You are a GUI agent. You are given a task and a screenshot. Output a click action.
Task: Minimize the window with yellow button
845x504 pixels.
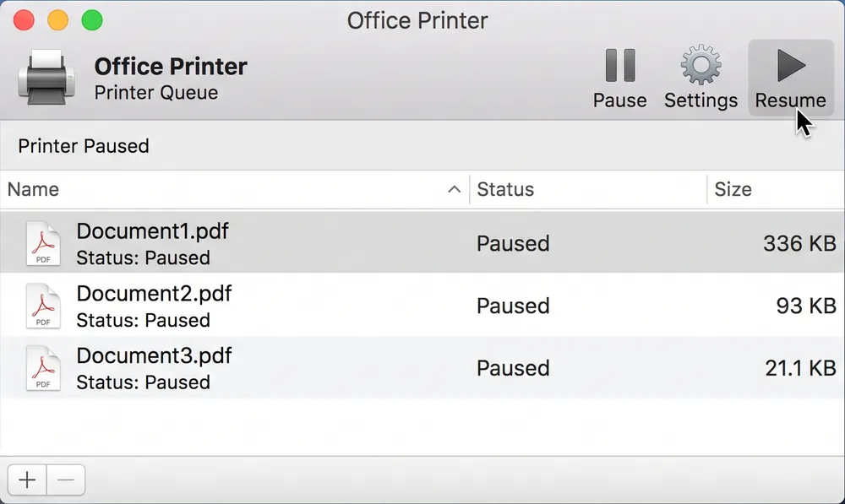(x=57, y=20)
